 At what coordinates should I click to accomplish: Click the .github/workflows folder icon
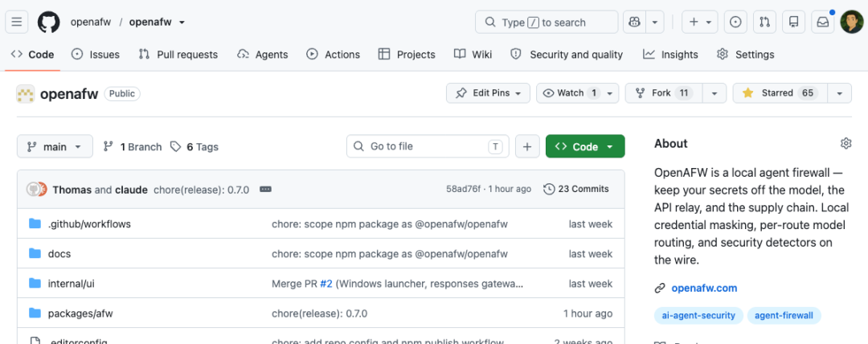point(35,223)
